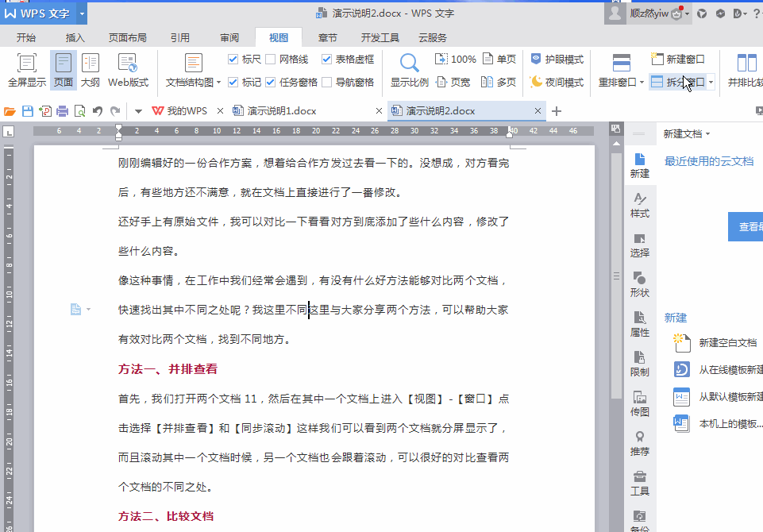Open the 审阅 ribbon tab
Viewport: 763px width, 532px height.
click(229, 37)
